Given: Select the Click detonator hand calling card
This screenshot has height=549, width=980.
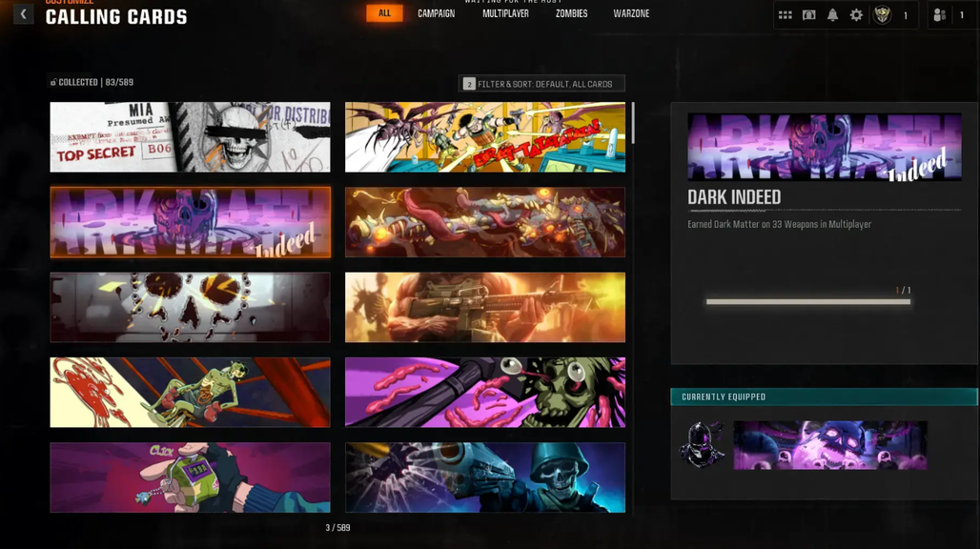Looking at the screenshot, I should click(x=190, y=478).
